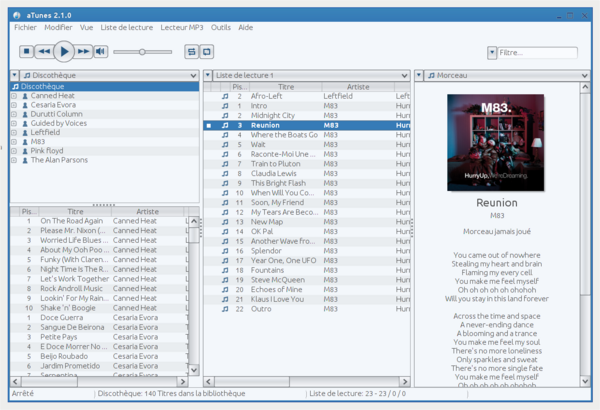Open the Modifier menu
The width and height of the screenshot is (600, 410).
[58, 27]
